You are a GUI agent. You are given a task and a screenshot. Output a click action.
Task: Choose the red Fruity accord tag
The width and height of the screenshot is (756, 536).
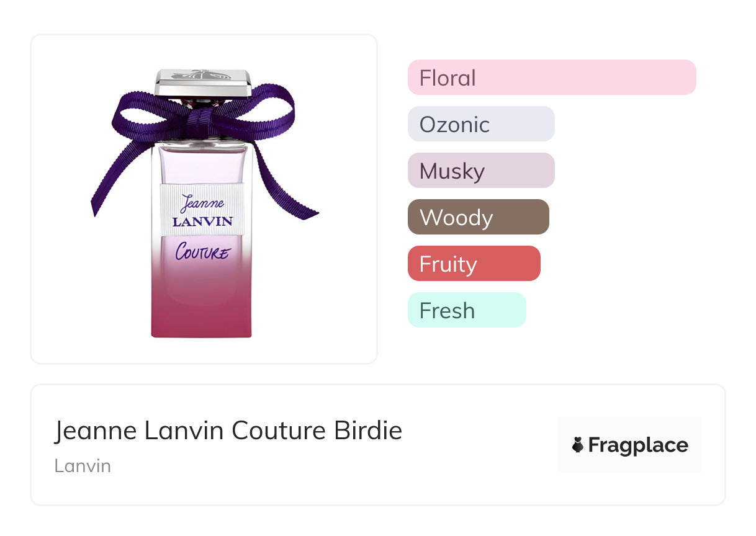coord(474,264)
